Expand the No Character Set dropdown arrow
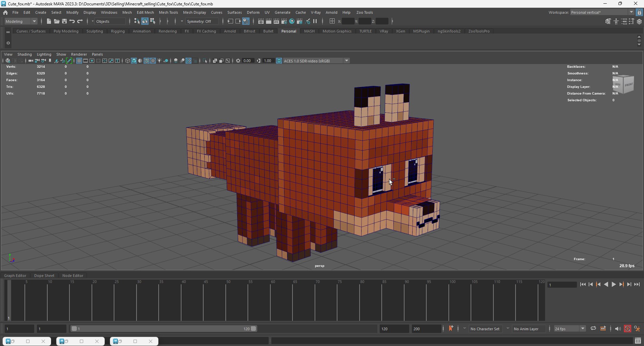This screenshot has height=346, width=644. point(465,329)
